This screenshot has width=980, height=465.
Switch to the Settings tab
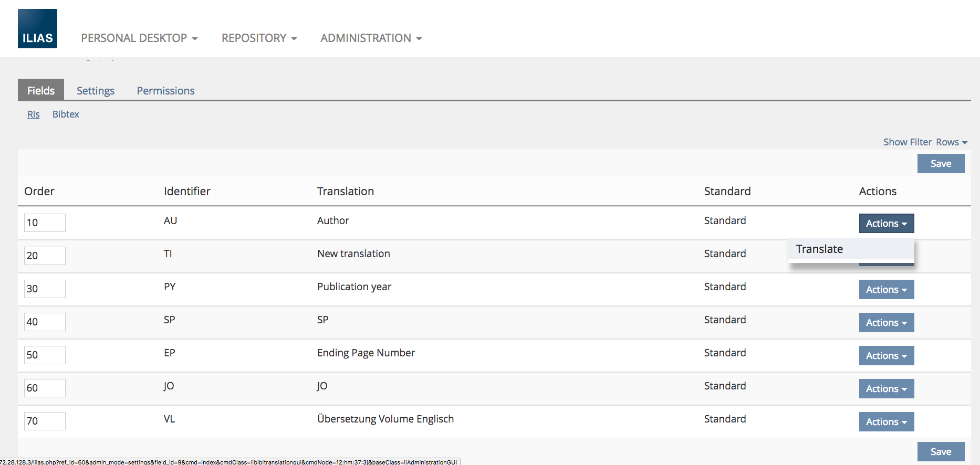tap(96, 91)
